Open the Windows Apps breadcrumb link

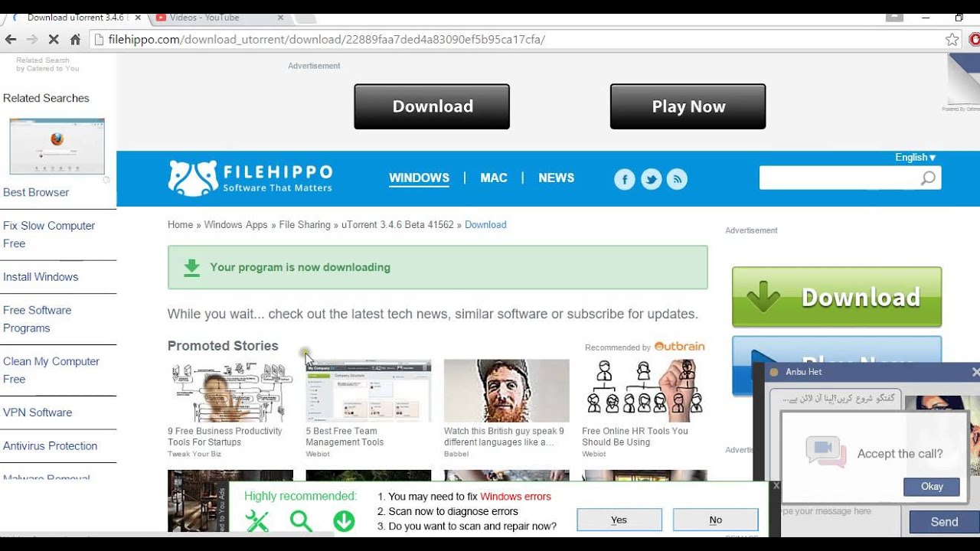[x=236, y=224]
